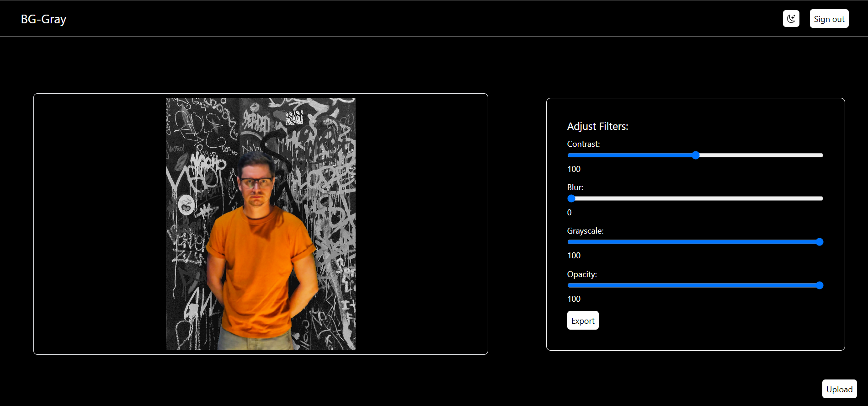Click the Blur slider handle

pyautogui.click(x=571, y=198)
